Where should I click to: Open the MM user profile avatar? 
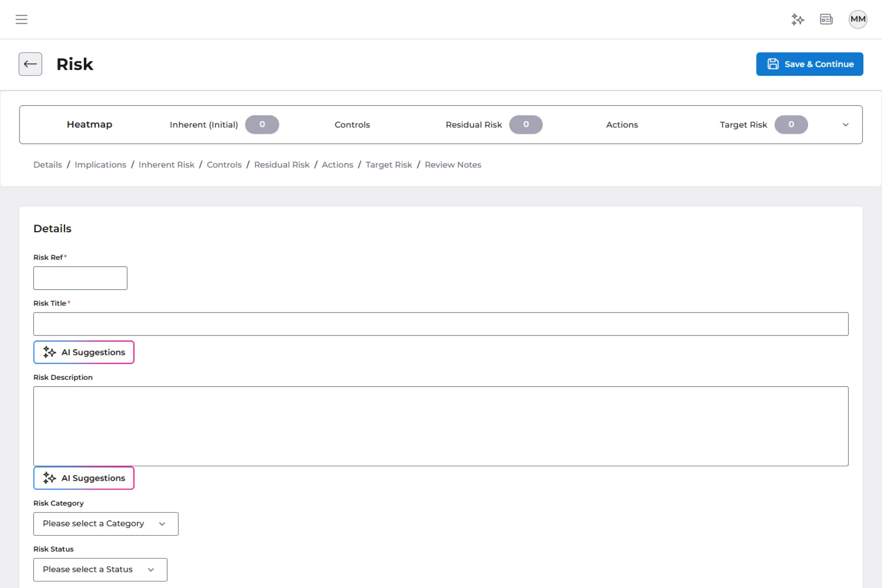tap(857, 20)
